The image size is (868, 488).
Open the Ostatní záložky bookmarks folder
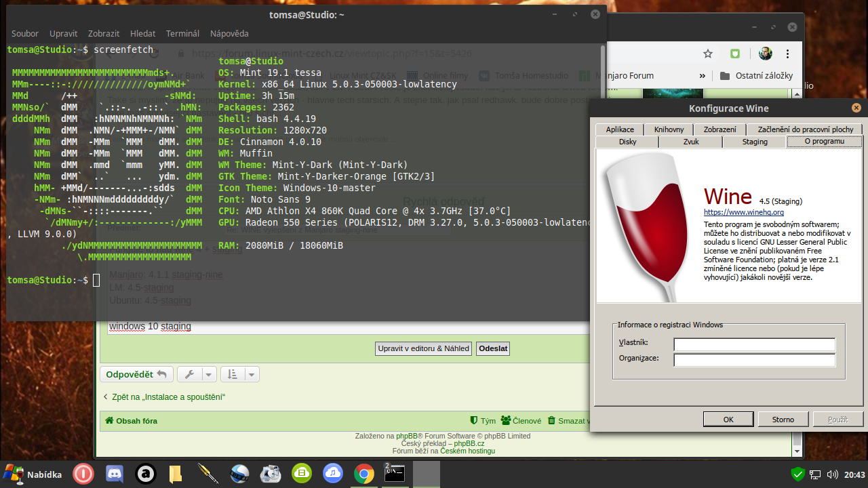756,76
